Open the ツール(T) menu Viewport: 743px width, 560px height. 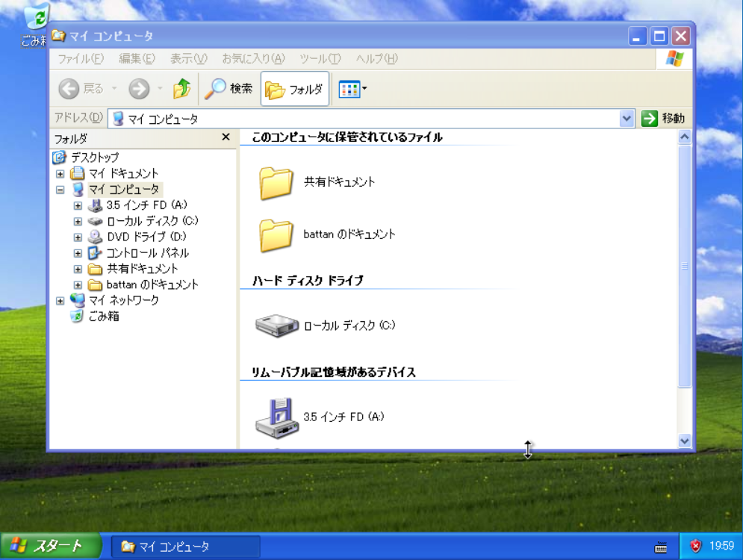pos(320,59)
